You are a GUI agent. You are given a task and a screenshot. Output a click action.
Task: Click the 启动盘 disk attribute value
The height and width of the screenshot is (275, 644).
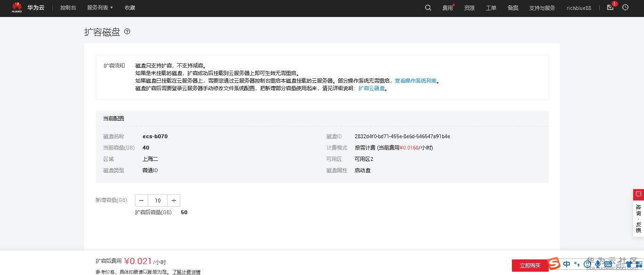coord(363,170)
